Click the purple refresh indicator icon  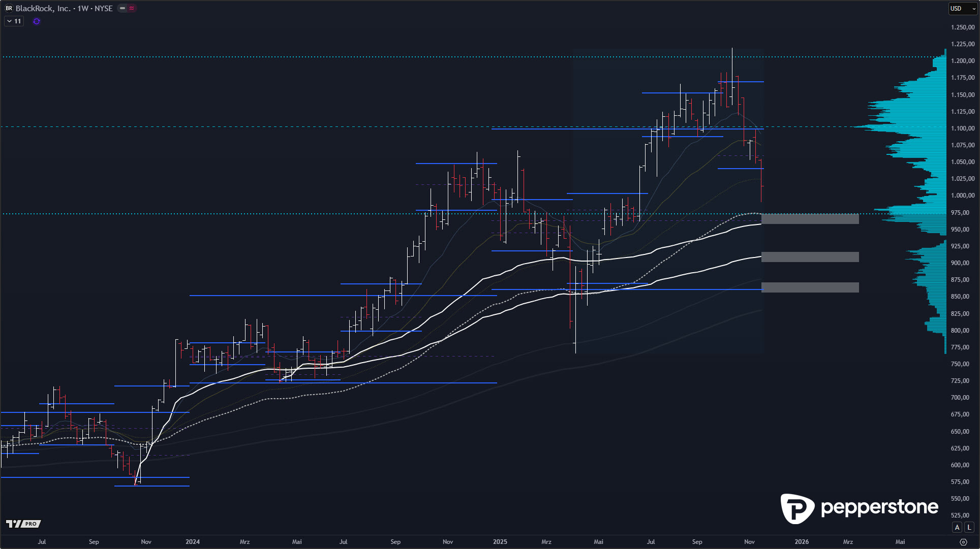click(36, 21)
